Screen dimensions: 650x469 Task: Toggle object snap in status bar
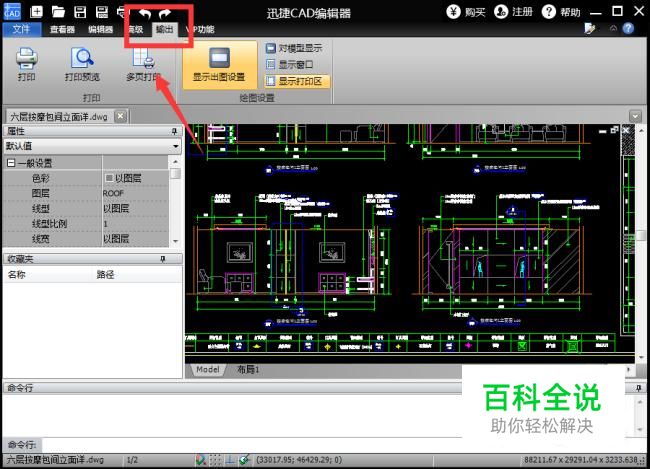[x=201, y=459]
